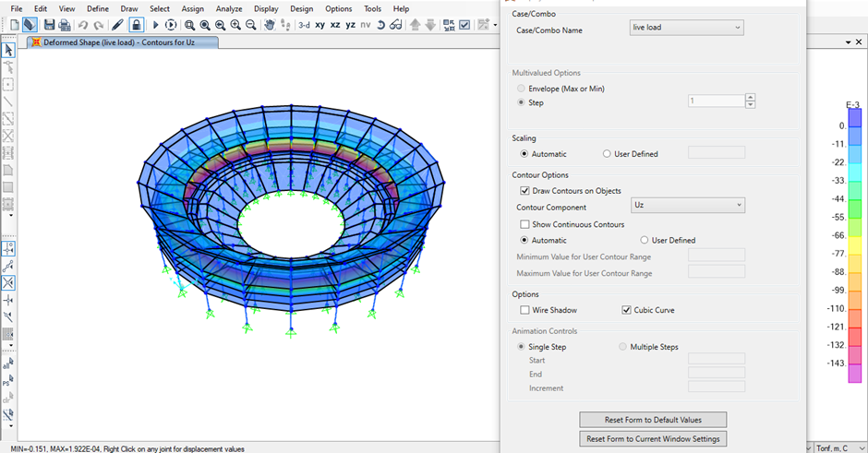
Task: Click the Scaling user defined value field
Action: (x=717, y=152)
